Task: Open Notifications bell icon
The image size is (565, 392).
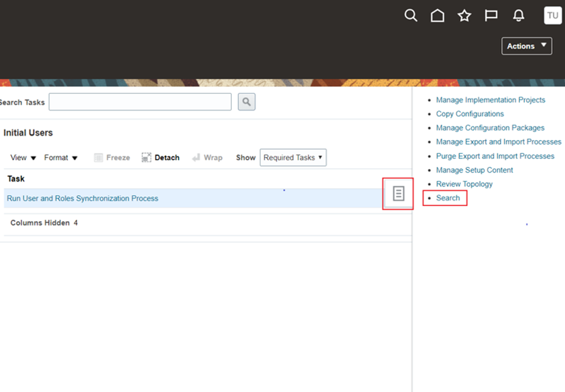Action: (519, 16)
